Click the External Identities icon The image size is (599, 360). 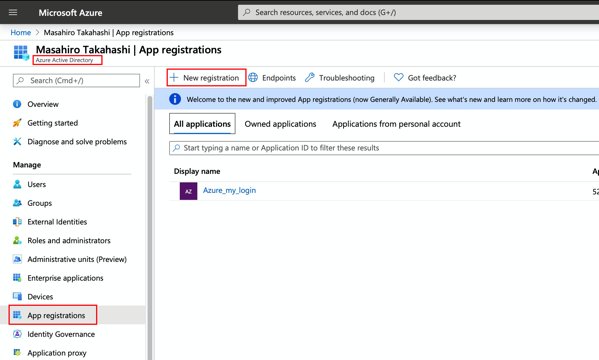point(17,222)
